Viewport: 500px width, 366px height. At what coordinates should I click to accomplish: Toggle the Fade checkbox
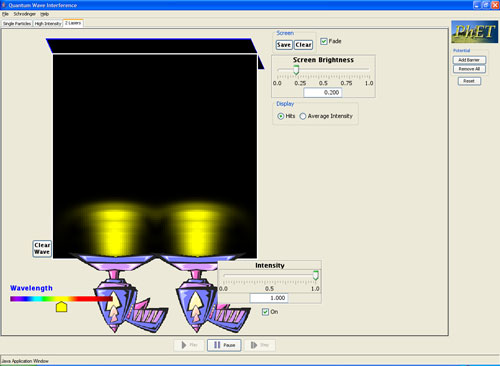click(x=324, y=41)
